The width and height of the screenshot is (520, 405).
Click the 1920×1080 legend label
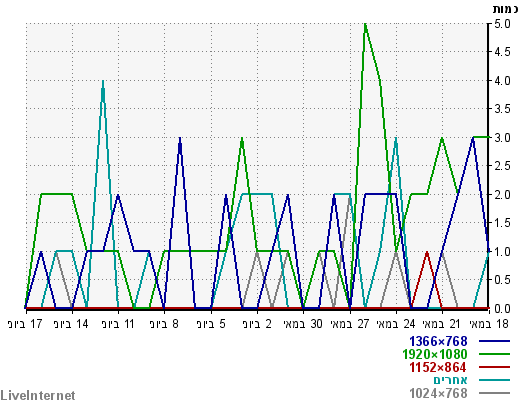click(435, 354)
